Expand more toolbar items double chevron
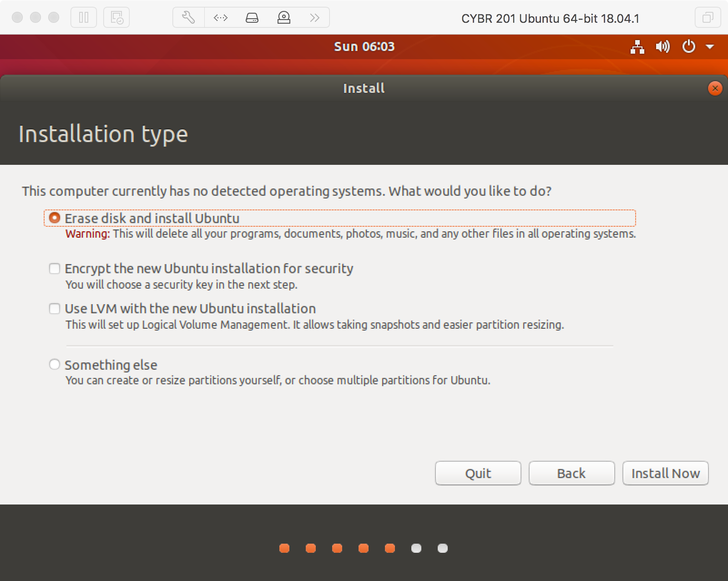Viewport: 728px width, 581px height. 314,18
